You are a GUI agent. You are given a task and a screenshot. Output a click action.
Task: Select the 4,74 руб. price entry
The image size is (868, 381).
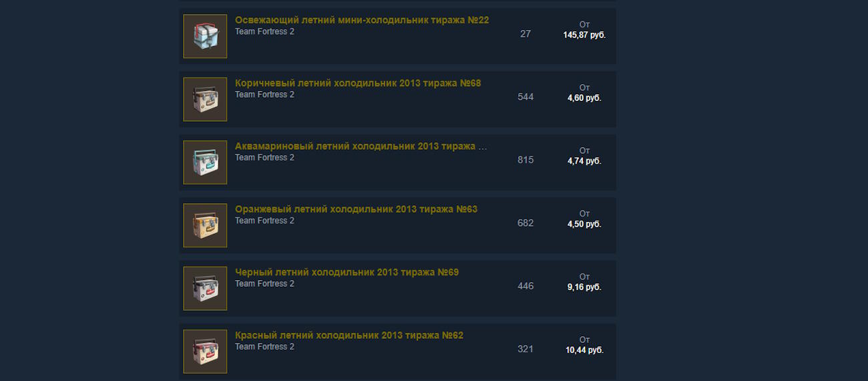tap(584, 161)
